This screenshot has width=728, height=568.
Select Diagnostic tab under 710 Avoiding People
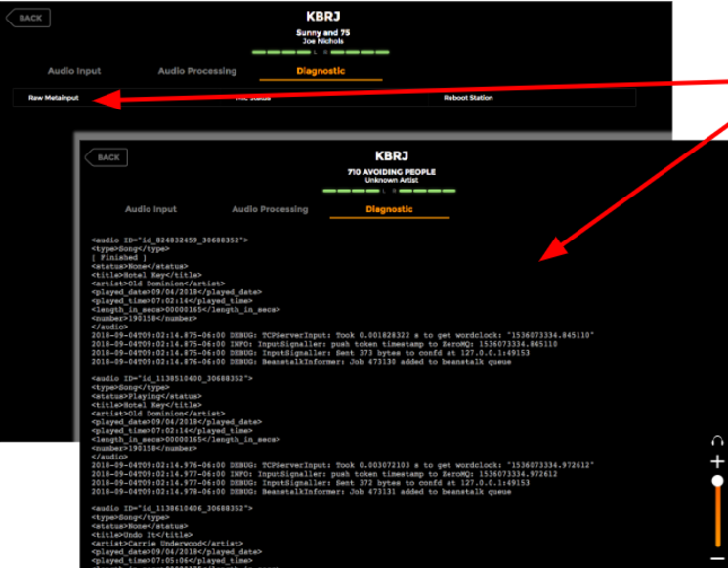(x=389, y=209)
